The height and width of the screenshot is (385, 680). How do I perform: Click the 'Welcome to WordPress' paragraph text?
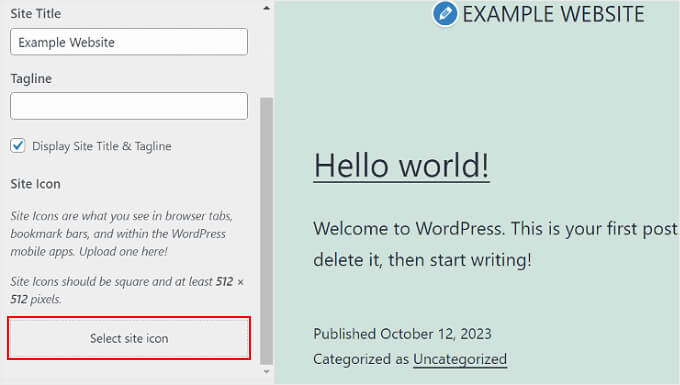(x=495, y=244)
